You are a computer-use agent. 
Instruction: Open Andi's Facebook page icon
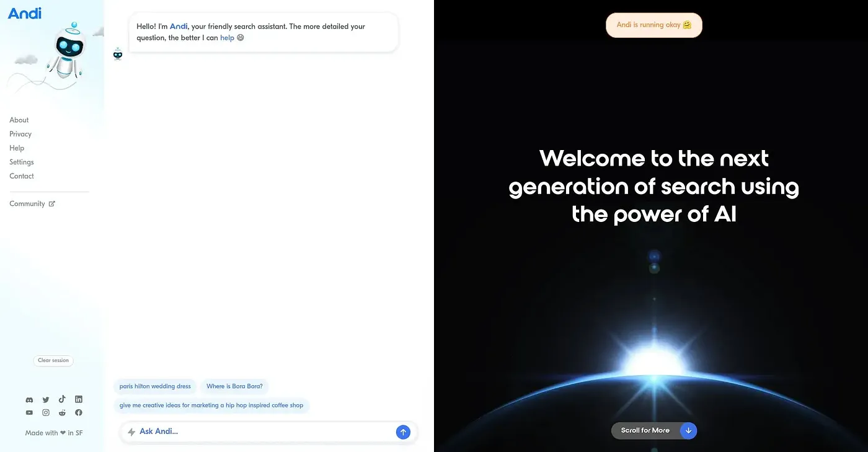click(79, 413)
